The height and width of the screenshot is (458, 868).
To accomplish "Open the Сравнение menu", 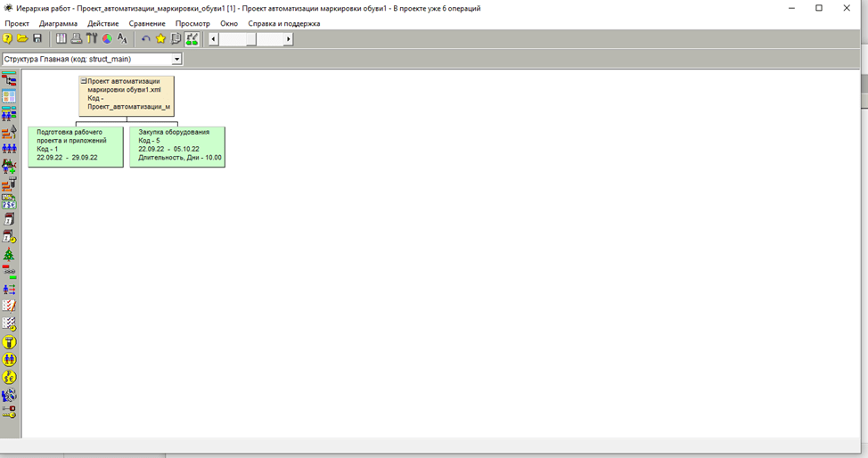I will pos(147,23).
